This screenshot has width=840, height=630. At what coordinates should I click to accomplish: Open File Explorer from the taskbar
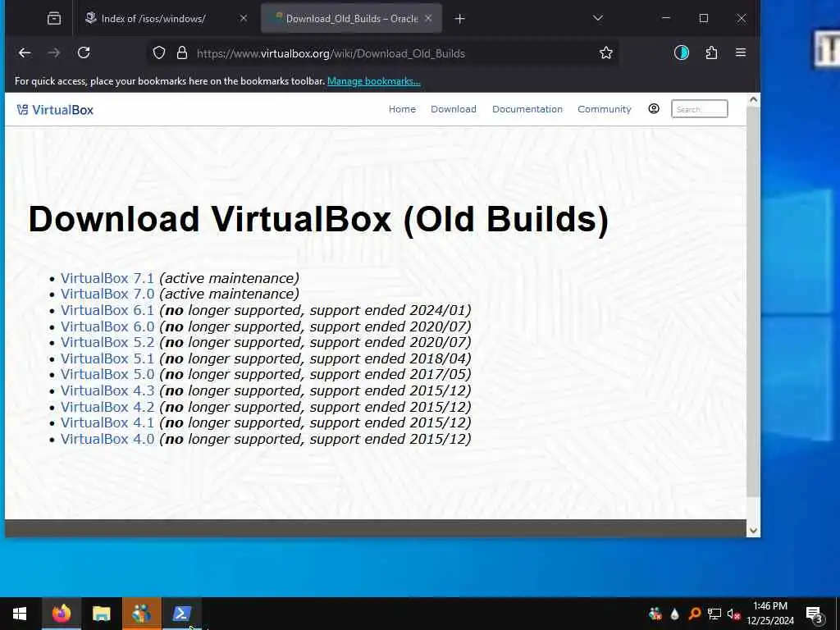[x=101, y=614]
